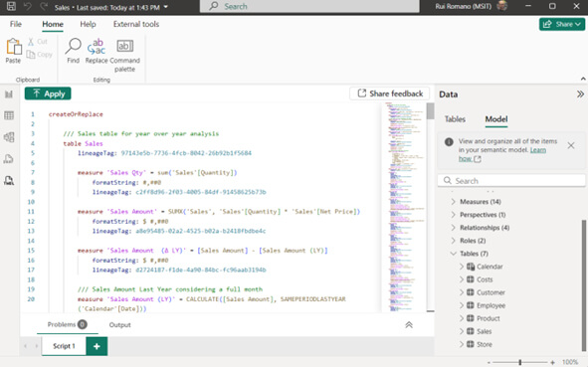Open the Problems panel tab
This screenshot has height=367, width=588.
tap(67, 324)
